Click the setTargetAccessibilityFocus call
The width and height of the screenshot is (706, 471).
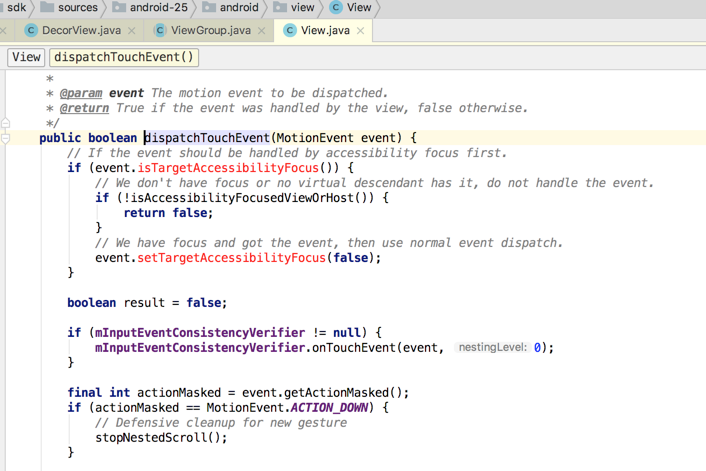(231, 258)
